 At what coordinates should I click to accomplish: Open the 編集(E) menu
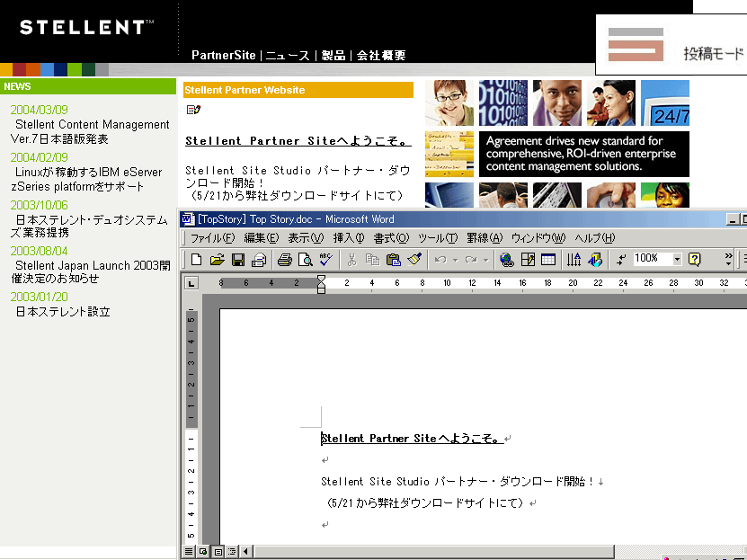tap(261, 237)
